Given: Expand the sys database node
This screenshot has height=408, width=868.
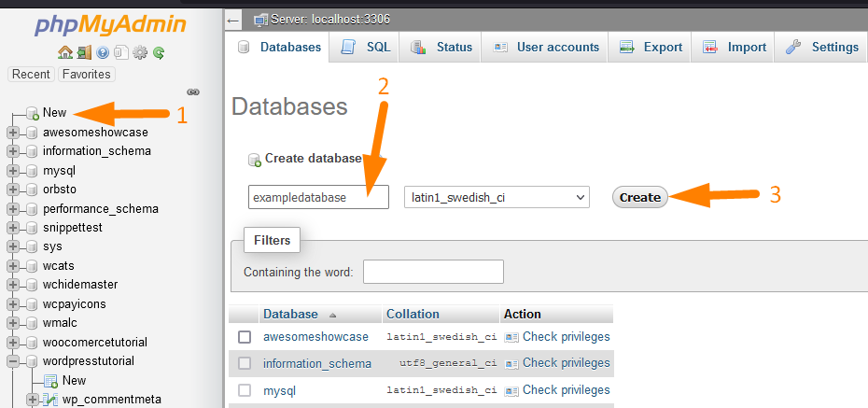Looking at the screenshot, I should click(13, 246).
